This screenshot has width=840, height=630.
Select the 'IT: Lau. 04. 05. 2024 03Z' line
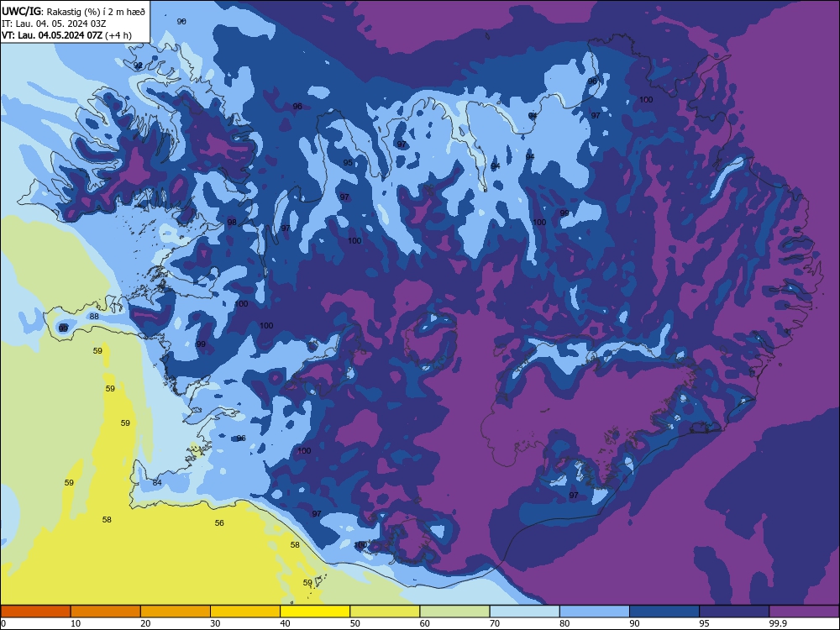click(54, 24)
